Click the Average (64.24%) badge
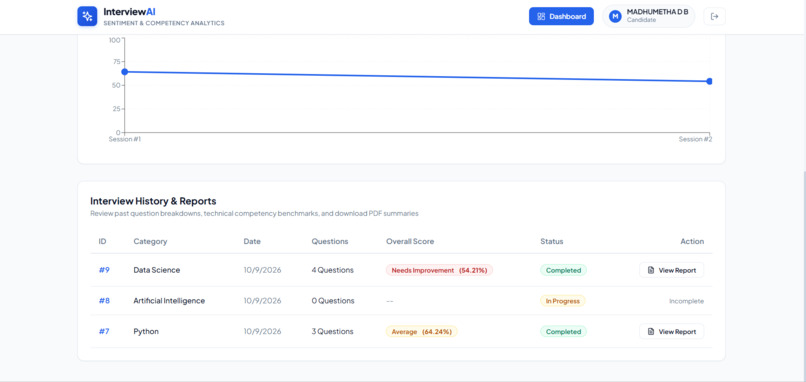The height and width of the screenshot is (382, 806). [x=422, y=332]
